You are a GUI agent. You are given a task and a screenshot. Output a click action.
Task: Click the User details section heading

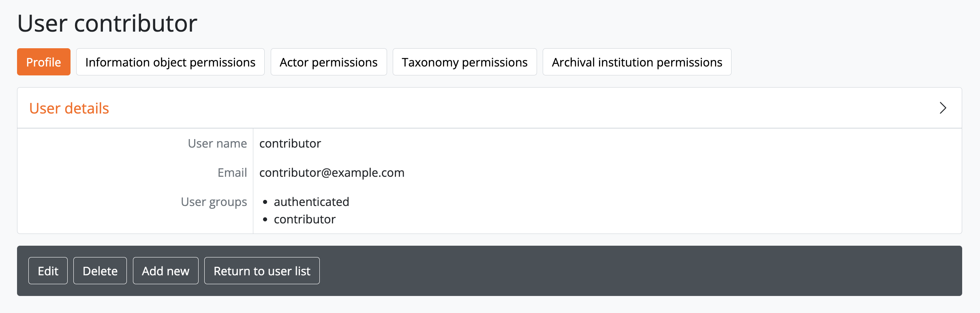[x=69, y=108]
